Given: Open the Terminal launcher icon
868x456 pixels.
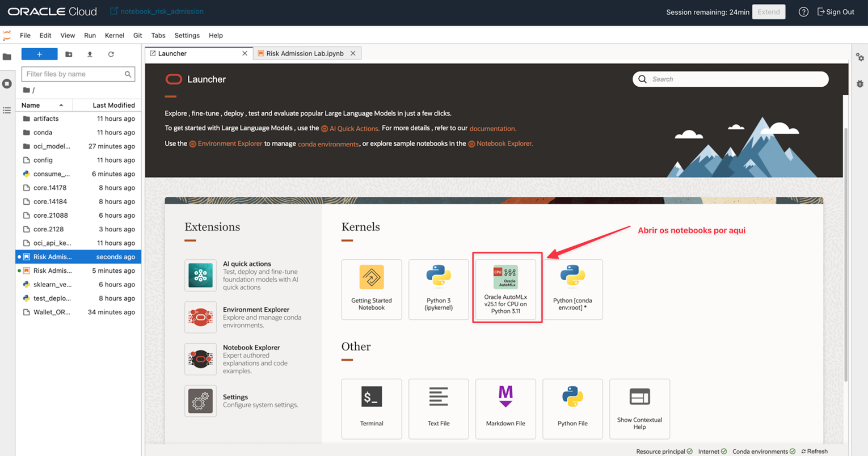Looking at the screenshot, I should pos(372,408).
